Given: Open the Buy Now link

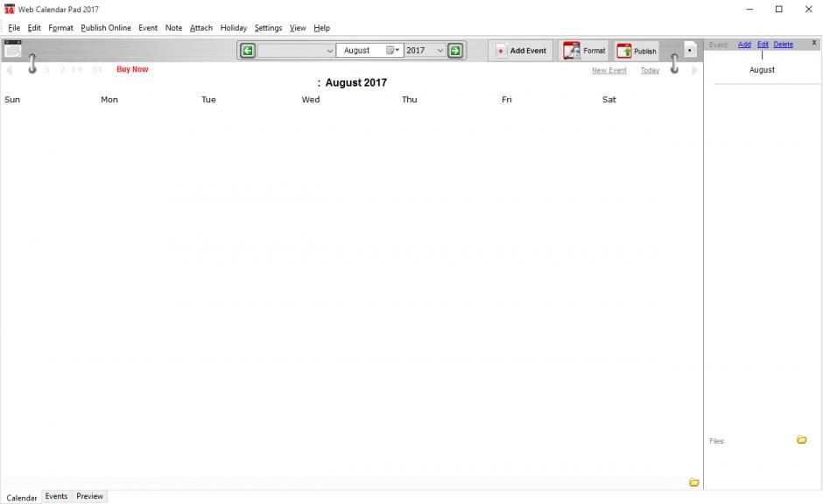Looking at the screenshot, I should 132,69.
